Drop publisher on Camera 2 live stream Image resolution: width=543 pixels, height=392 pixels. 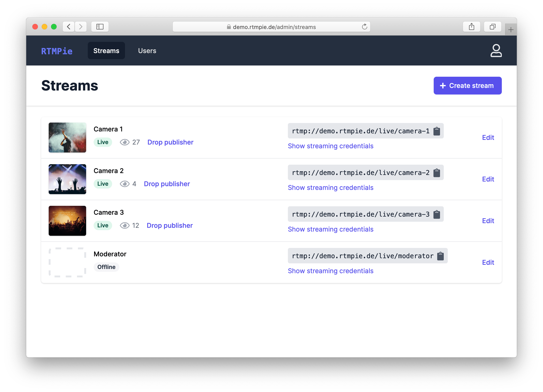coord(166,183)
